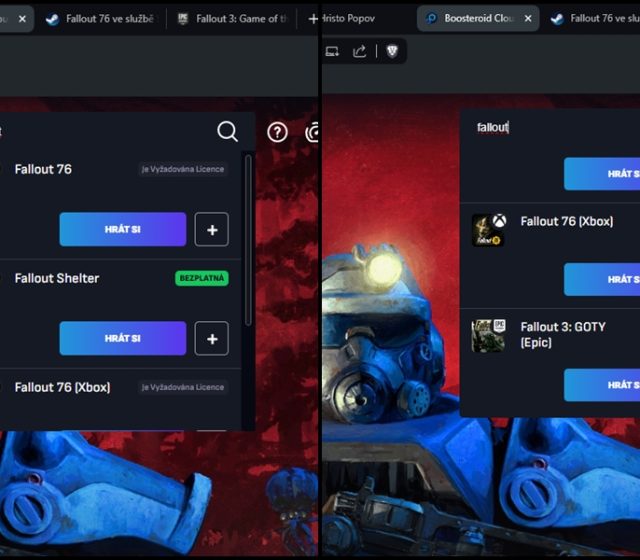Open the help question mark icon
The image size is (640, 560).
277,132
